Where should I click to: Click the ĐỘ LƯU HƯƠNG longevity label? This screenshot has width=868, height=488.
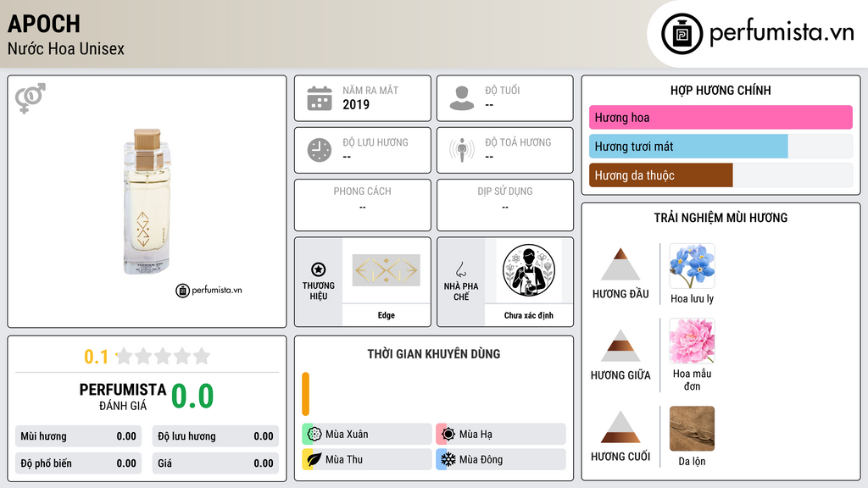coord(376,142)
